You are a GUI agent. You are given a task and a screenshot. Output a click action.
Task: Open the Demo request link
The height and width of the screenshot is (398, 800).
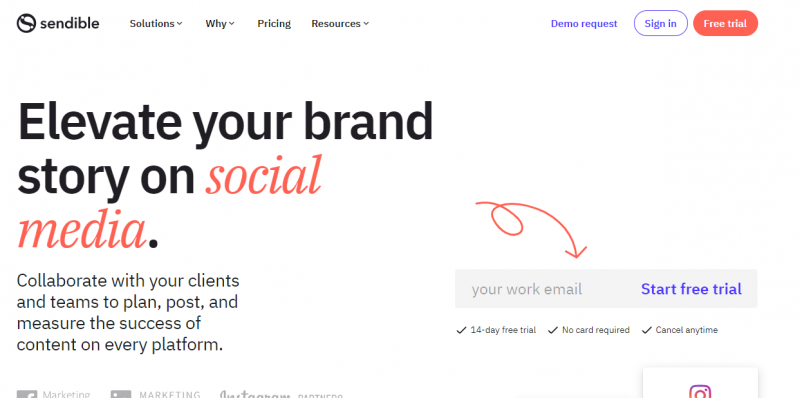pos(584,23)
